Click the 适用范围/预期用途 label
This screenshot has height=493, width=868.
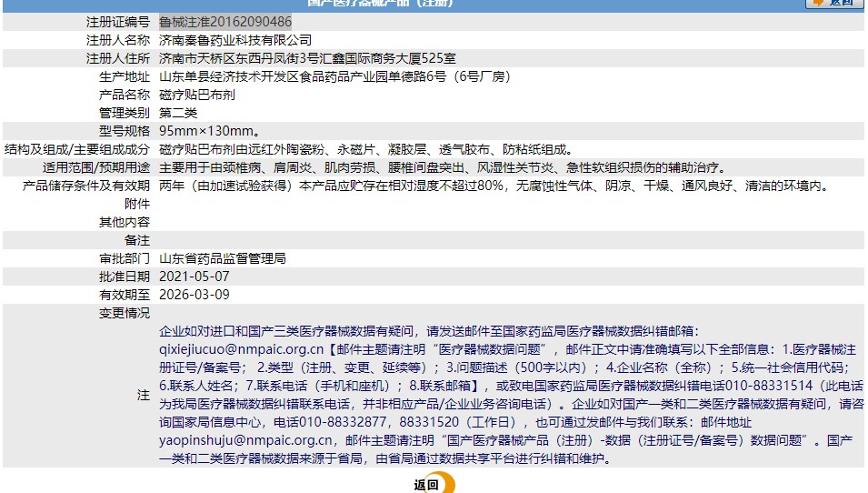coord(96,167)
